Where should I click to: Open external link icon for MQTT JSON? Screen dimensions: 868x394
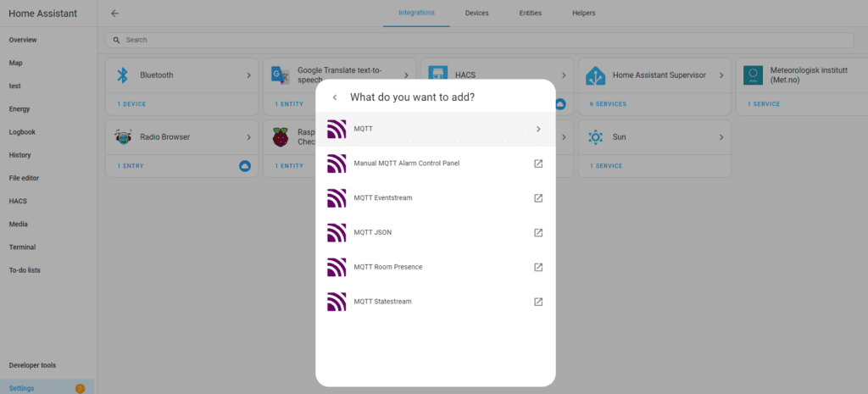(x=538, y=233)
